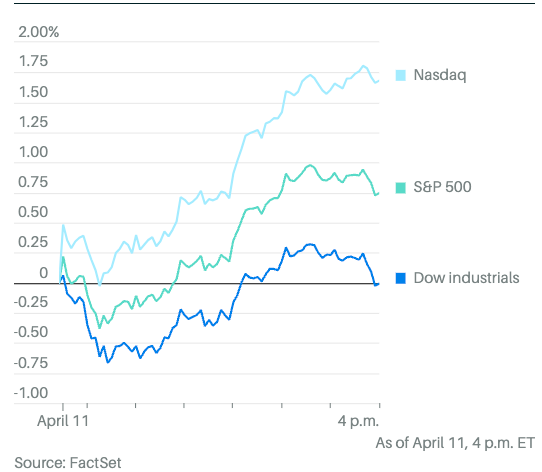Click the April 11 x-axis label
The image size is (542, 472).
click(63, 421)
